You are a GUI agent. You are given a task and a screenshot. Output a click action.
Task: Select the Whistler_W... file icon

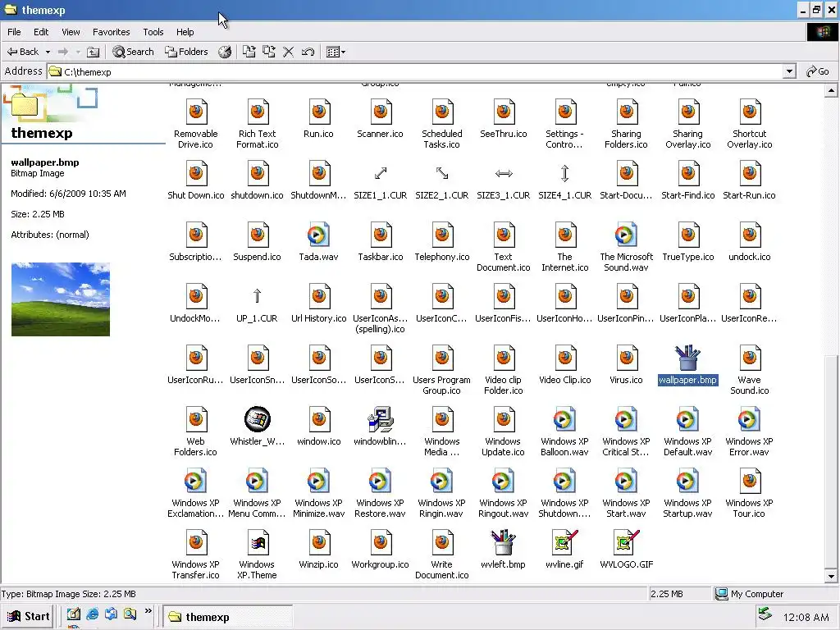(x=257, y=427)
